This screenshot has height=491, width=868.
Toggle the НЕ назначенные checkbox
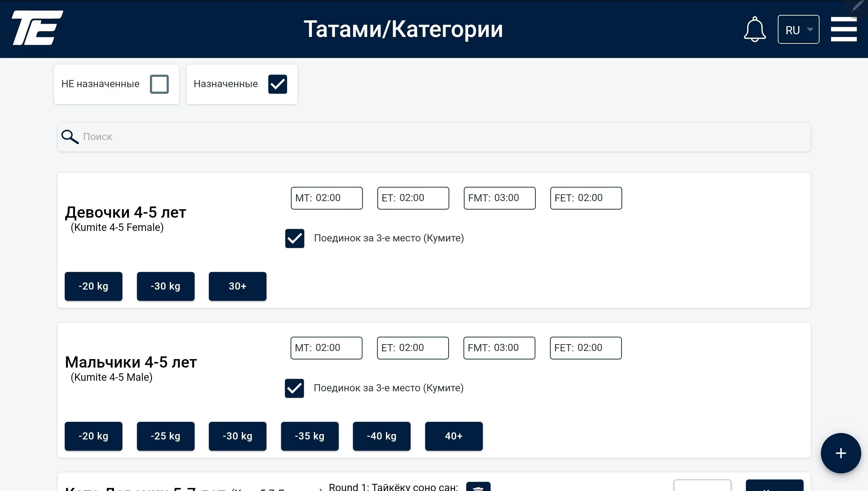tap(159, 84)
